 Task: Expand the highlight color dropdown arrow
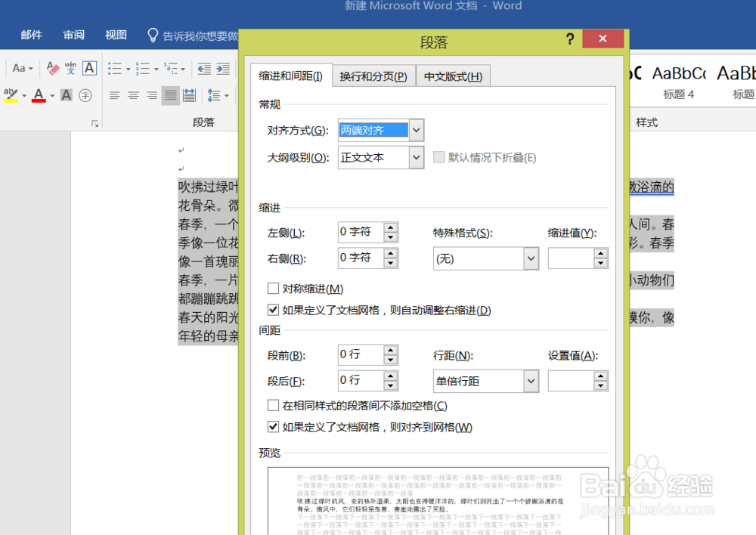coord(23,96)
